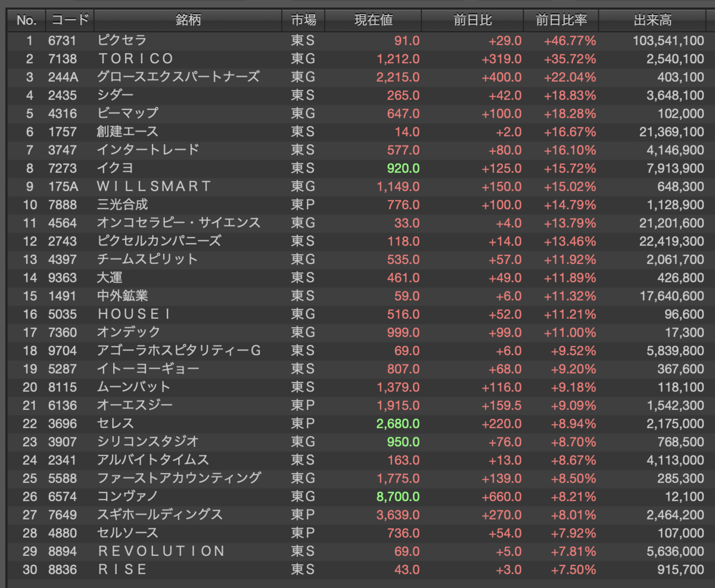Viewport: 715px width, 588px height.
Task: Click the 銘柄 column header
Action: pos(188,20)
